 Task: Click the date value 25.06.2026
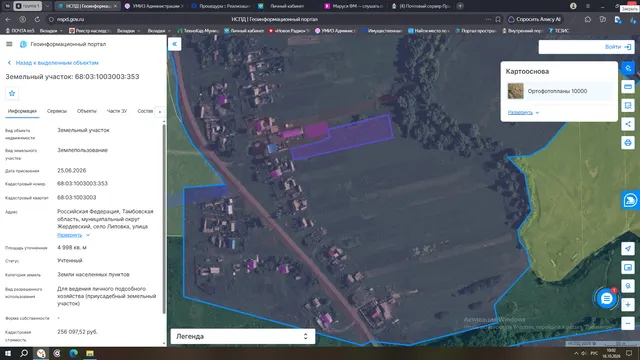click(x=71, y=171)
